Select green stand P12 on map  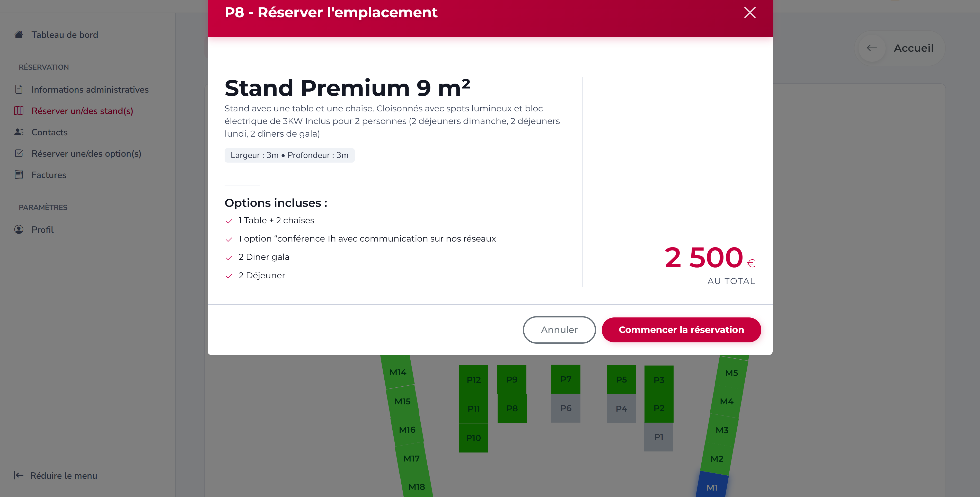(473, 379)
